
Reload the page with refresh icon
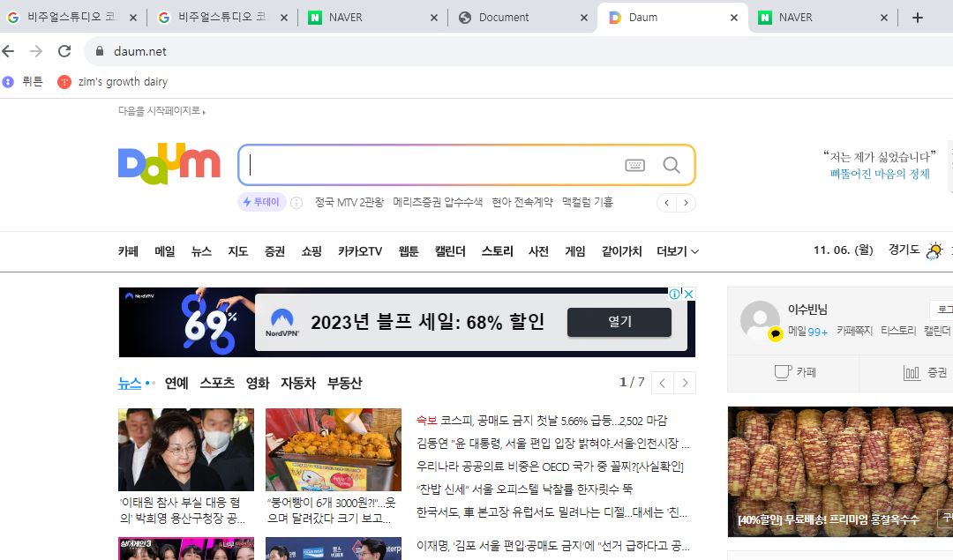64,52
